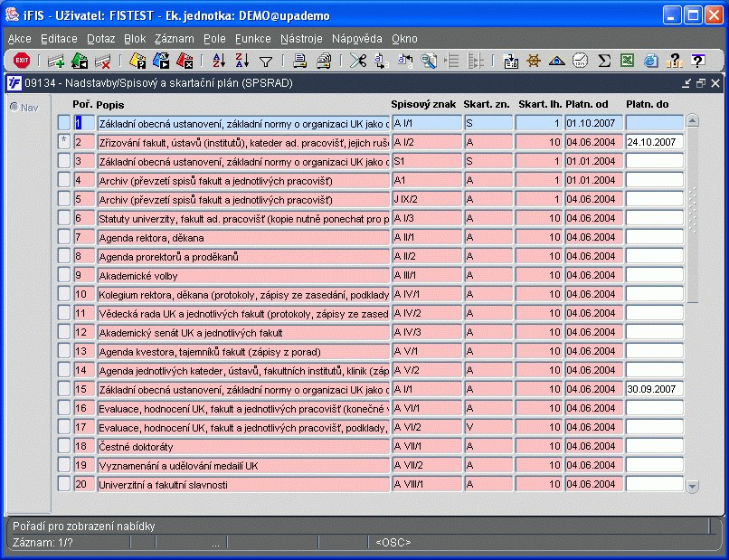
Task: Select the Univerzitní a fakultní slavnosti cell
Action: 243,484
